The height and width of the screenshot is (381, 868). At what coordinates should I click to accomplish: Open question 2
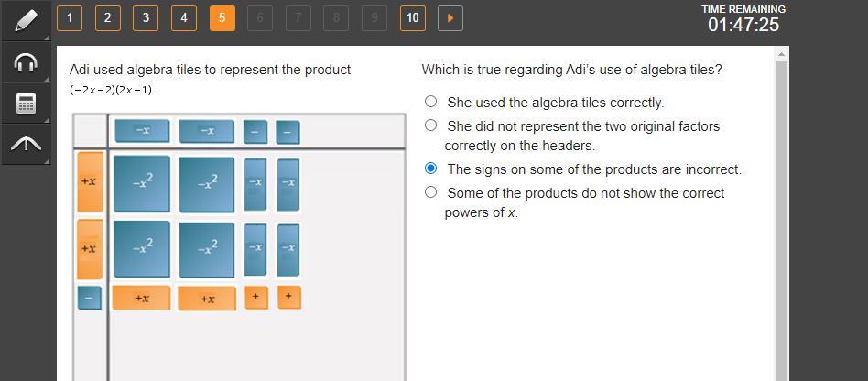coord(107,17)
